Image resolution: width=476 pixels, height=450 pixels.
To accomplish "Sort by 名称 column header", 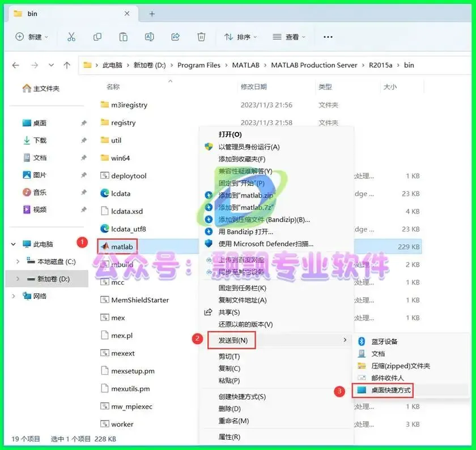I will [113, 87].
